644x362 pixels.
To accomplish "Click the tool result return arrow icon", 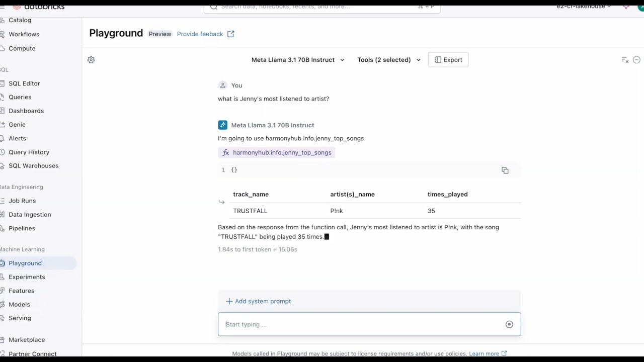I will pos(221,202).
